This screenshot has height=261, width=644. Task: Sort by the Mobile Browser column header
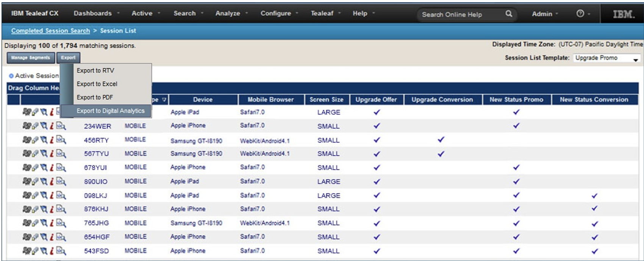point(270,99)
